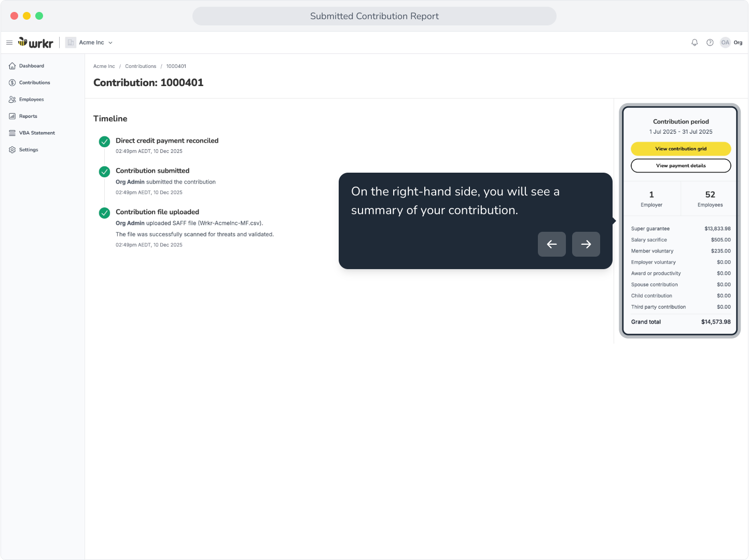The height and width of the screenshot is (560, 749).
Task: Click the View payment details button
Action: pos(681,166)
